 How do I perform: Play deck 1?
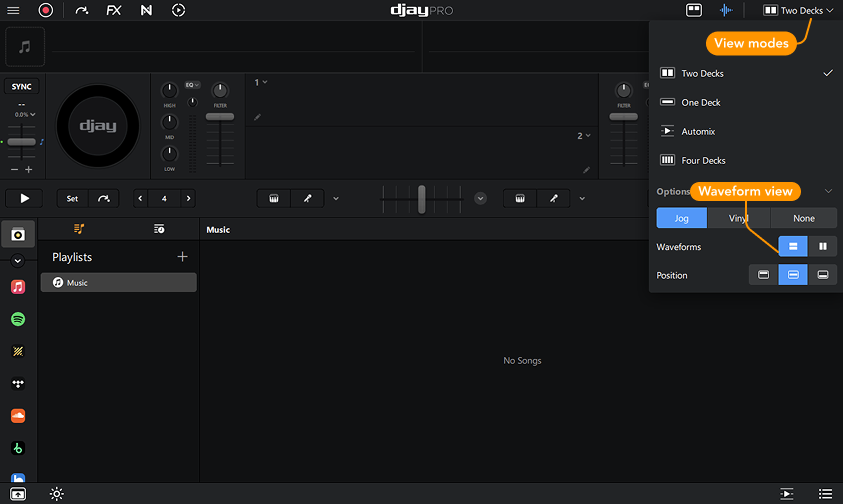[x=25, y=198]
